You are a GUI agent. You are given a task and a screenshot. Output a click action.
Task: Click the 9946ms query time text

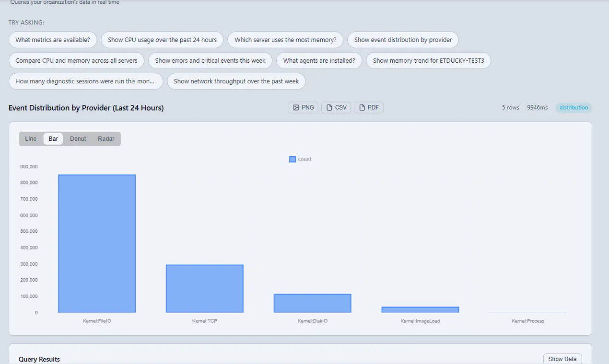(x=537, y=108)
